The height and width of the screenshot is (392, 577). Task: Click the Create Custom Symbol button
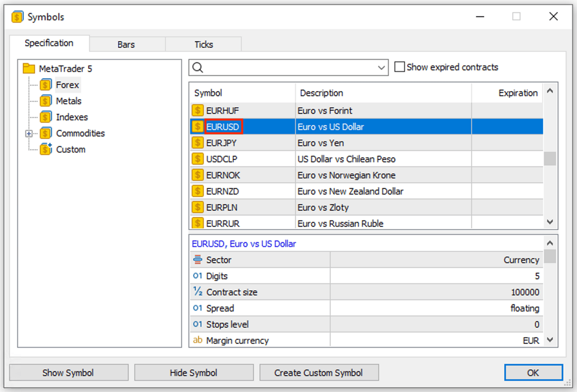point(319,372)
